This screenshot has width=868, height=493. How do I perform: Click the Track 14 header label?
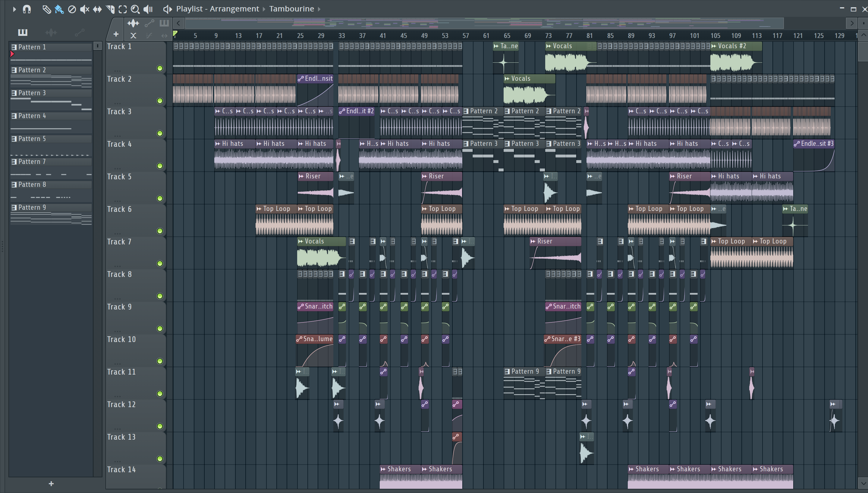click(121, 469)
